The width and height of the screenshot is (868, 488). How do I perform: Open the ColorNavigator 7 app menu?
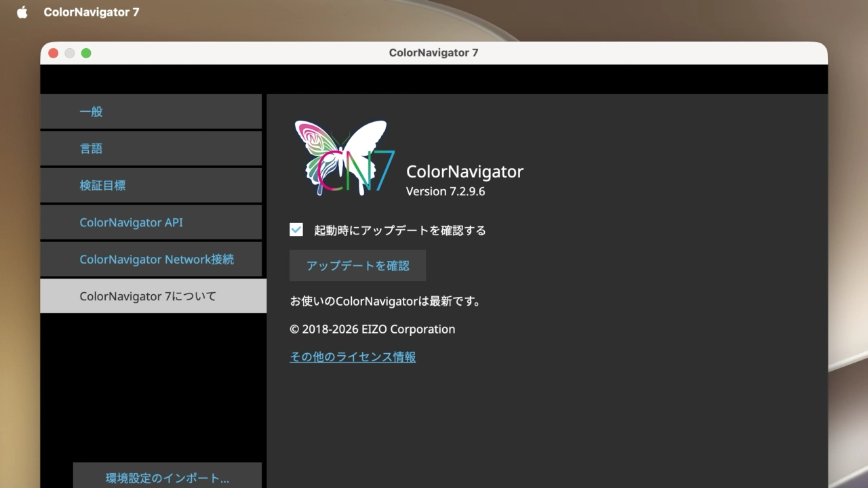92,12
